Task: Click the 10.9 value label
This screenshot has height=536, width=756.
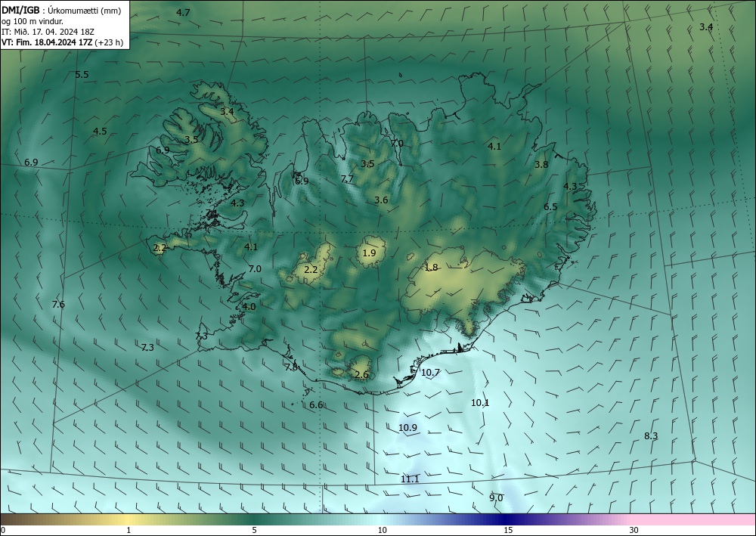Action: point(408,427)
